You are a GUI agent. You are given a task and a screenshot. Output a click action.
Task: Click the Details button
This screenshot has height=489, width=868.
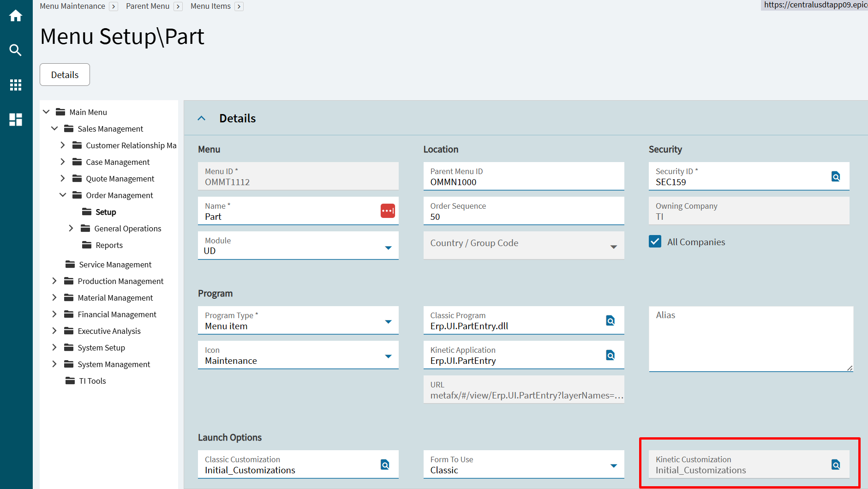(65, 75)
